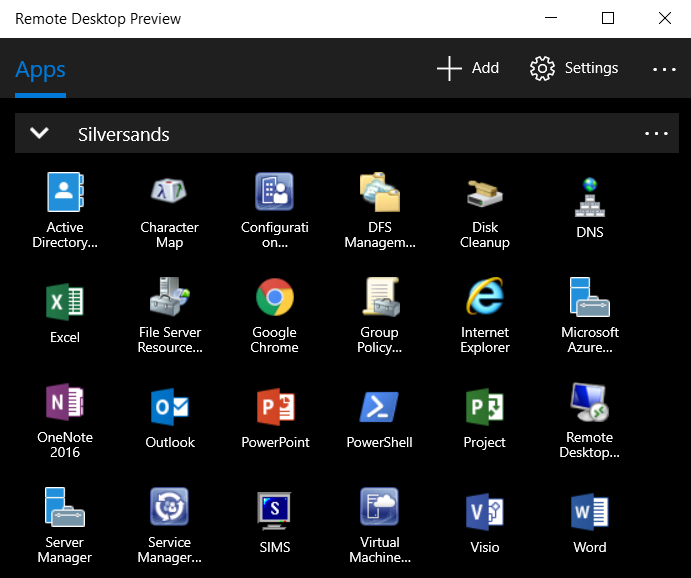
Task: Open the DNS manager icon
Action: [x=590, y=197]
